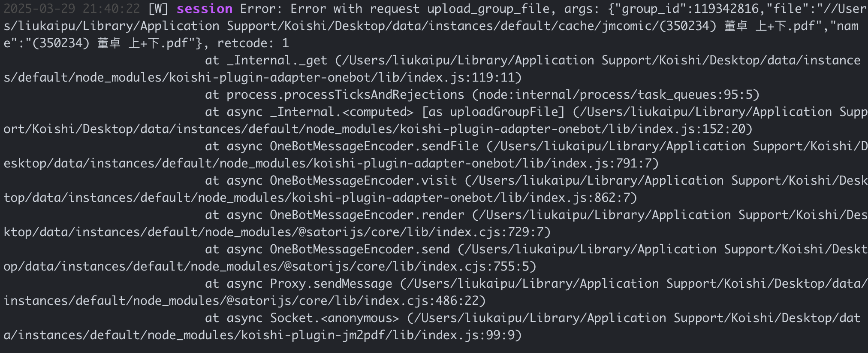868x353 pixels.
Task: Open the index.cjs:729:7 file reference
Action: click(x=490, y=232)
